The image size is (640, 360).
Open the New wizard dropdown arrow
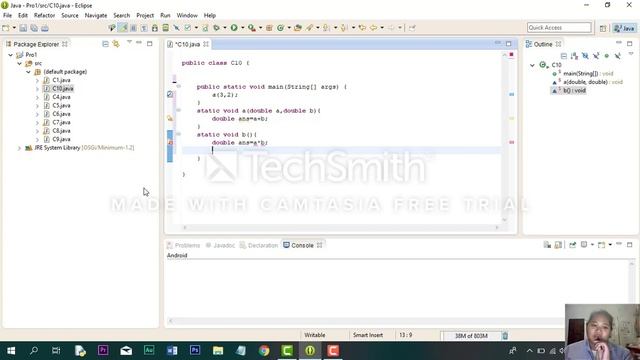point(14,28)
